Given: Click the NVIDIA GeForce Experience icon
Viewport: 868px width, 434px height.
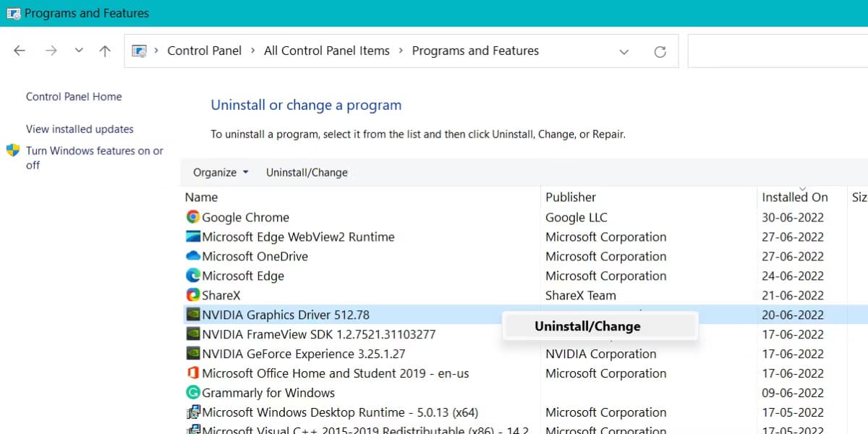Looking at the screenshot, I should (193, 354).
